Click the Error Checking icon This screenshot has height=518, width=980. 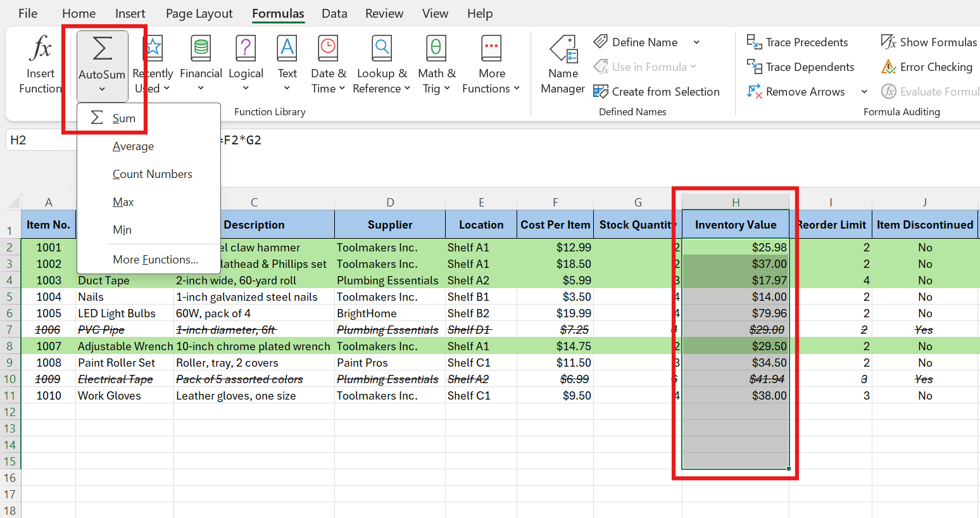(889, 67)
